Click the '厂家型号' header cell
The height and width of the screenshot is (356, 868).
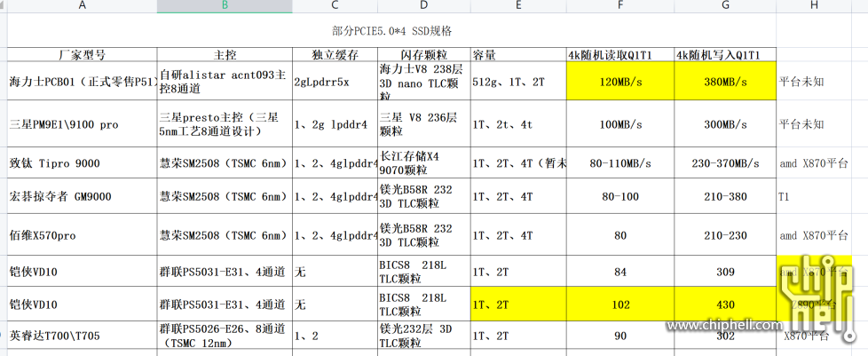[x=82, y=55]
